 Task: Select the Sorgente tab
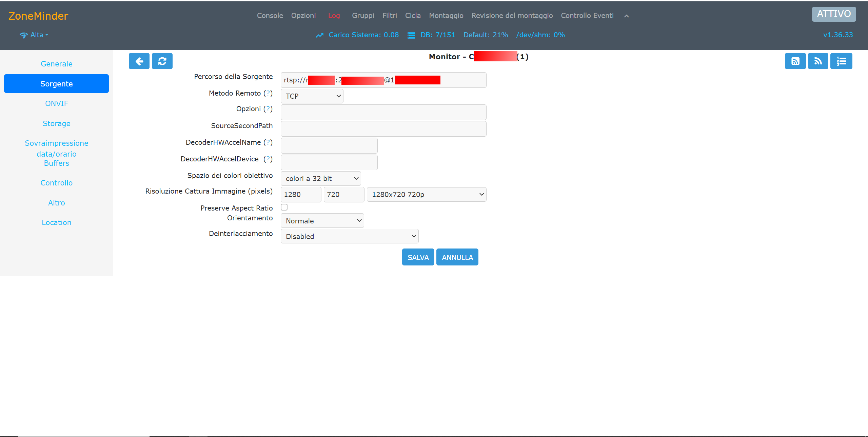pos(57,84)
